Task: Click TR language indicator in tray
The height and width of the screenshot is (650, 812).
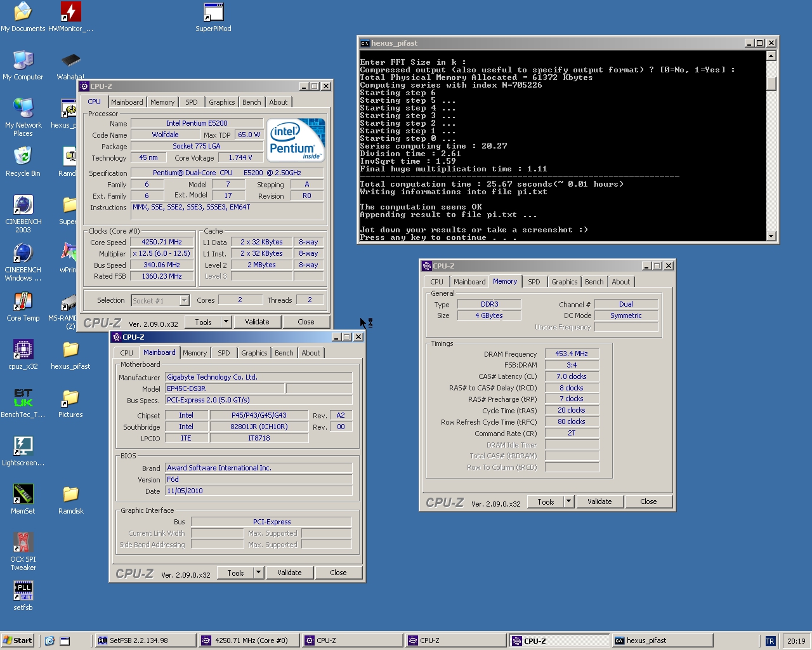Action: coord(770,640)
